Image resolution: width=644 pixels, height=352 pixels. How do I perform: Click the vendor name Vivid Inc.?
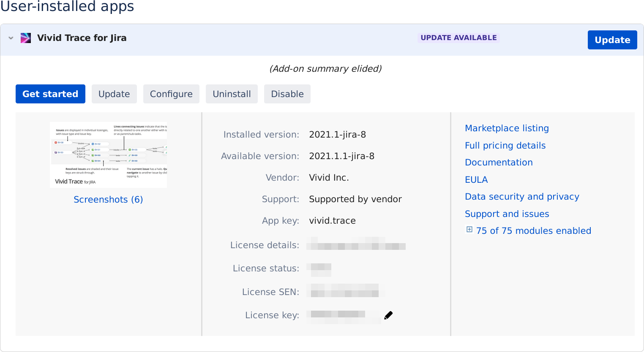(329, 177)
